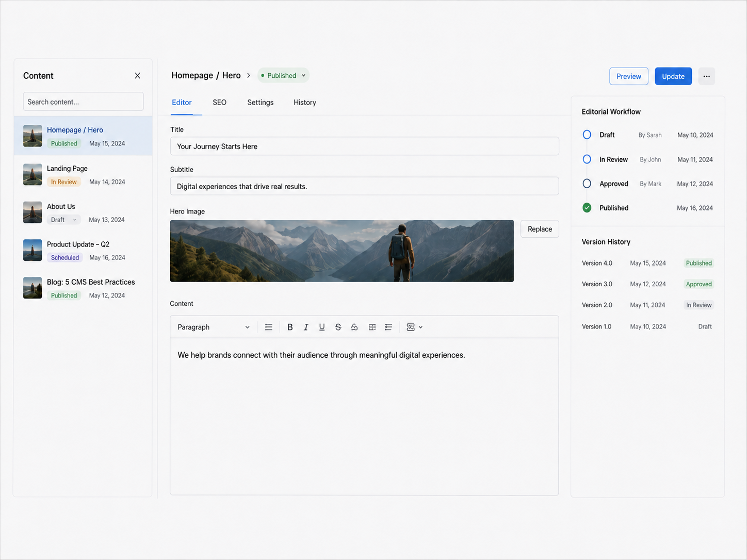747x560 pixels.
Task: Click the Update button
Action: [x=673, y=76]
